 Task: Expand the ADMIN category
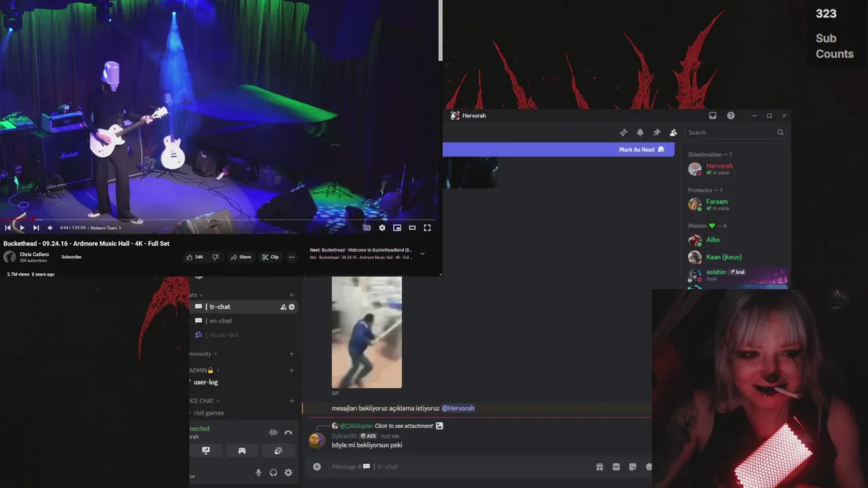coord(204,370)
